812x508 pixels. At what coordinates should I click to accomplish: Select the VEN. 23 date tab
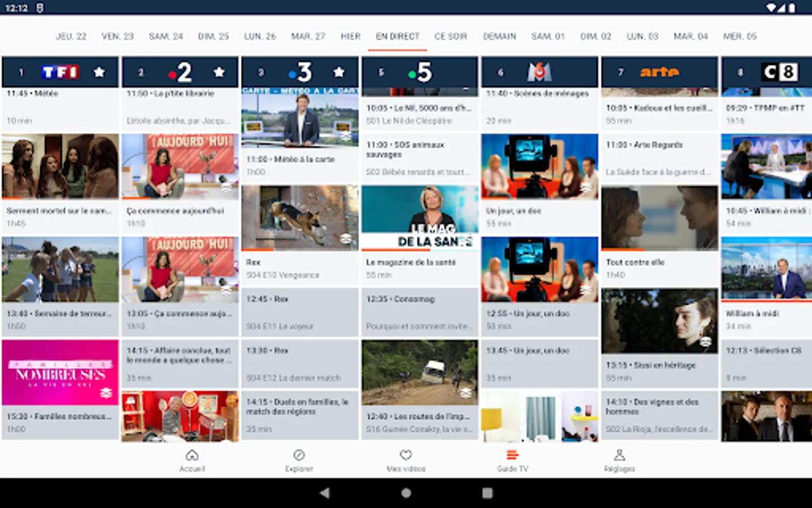118,36
